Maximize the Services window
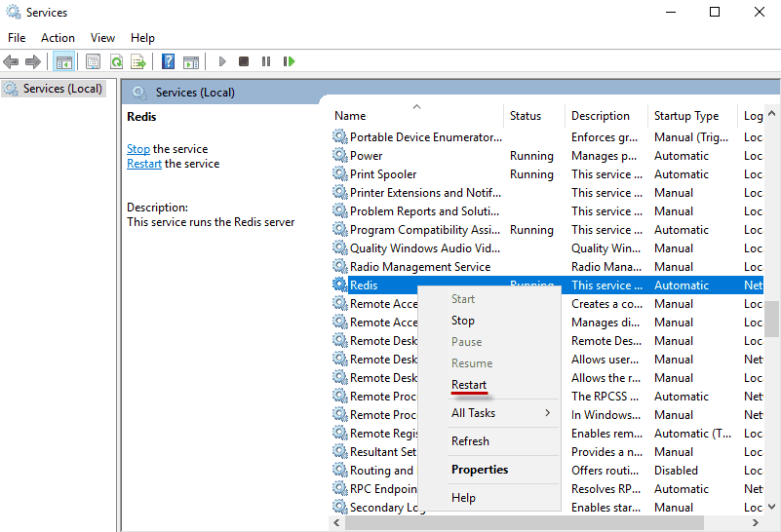The height and width of the screenshot is (532, 781). click(x=715, y=12)
